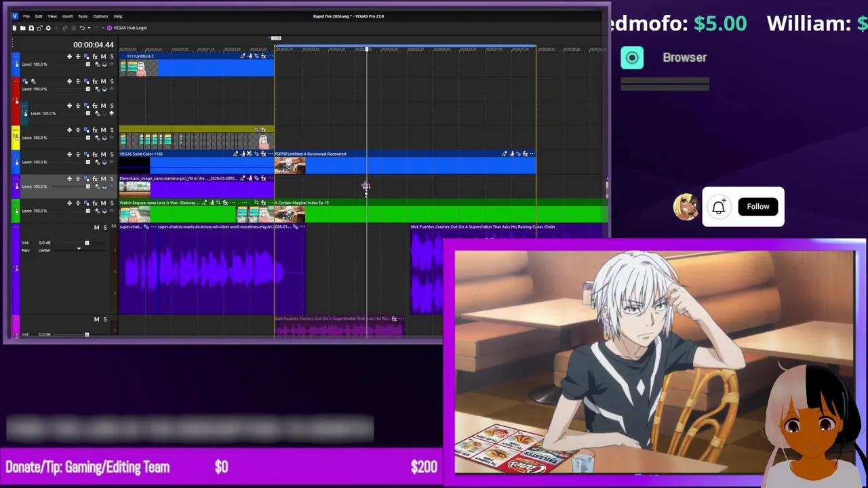This screenshot has height=488, width=868.
Task: Click the Follow button
Action: pos(758,207)
